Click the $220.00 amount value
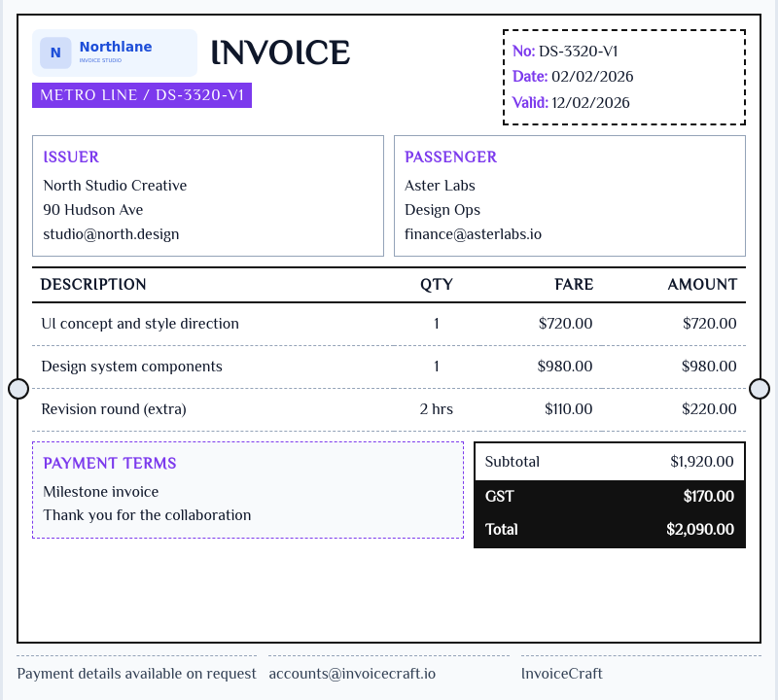 point(709,409)
